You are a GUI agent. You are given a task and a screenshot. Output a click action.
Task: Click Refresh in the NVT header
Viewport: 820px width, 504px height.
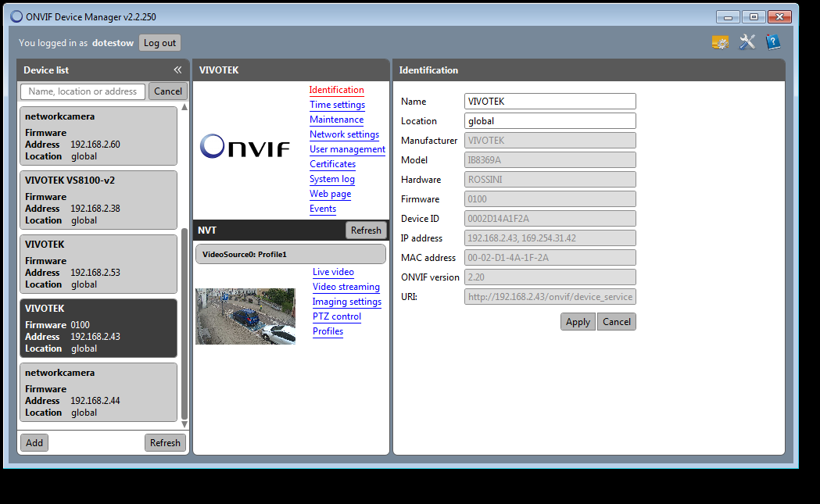pyautogui.click(x=366, y=231)
